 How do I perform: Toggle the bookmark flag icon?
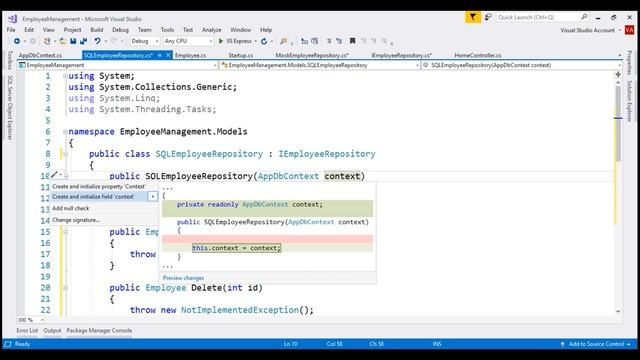click(352, 41)
